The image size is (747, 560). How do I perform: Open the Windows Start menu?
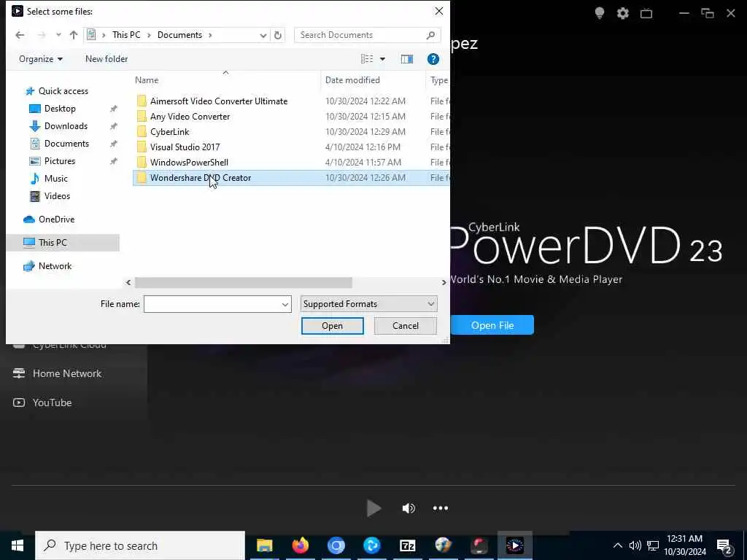tap(18, 545)
